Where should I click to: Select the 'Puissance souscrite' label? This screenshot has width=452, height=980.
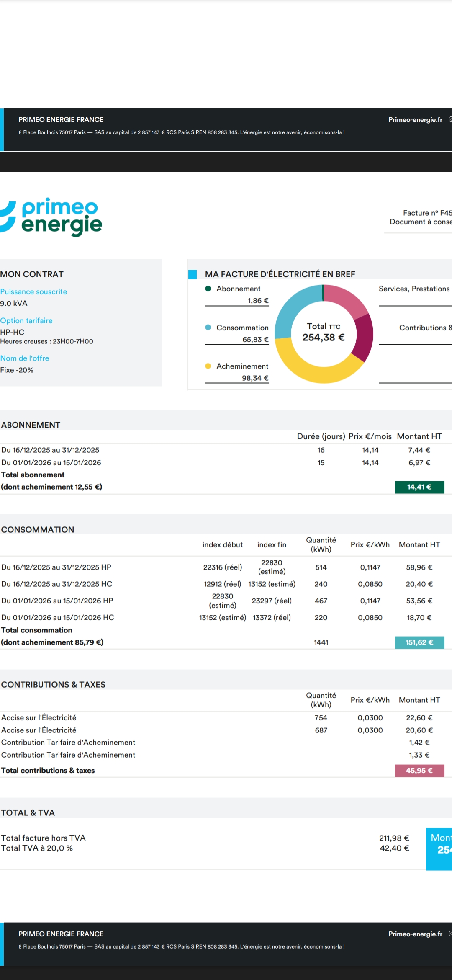click(x=33, y=292)
